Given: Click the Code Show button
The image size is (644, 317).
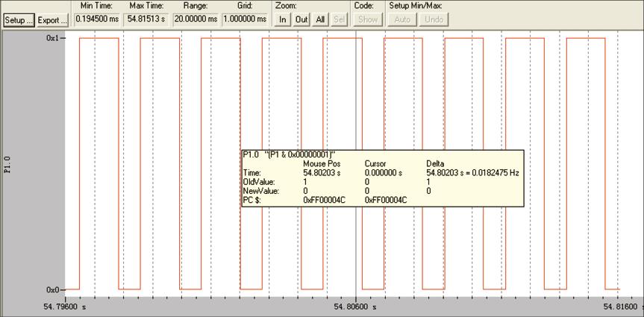Looking at the screenshot, I should (368, 19).
